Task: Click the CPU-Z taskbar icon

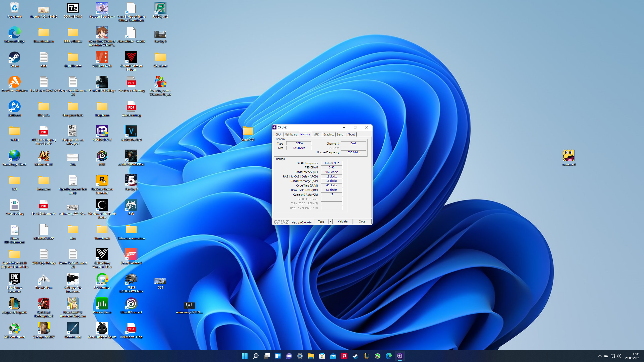Action: [x=399, y=356]
